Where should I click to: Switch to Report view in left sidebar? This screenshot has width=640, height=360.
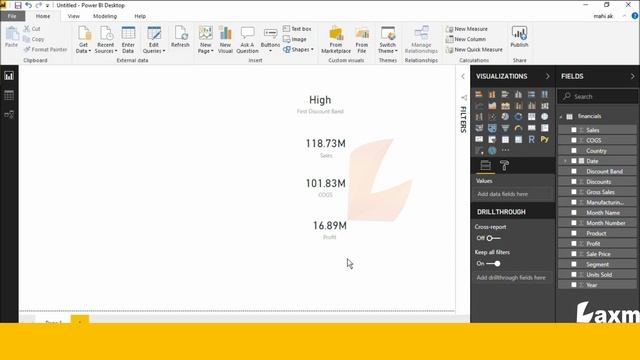[9, 76]
